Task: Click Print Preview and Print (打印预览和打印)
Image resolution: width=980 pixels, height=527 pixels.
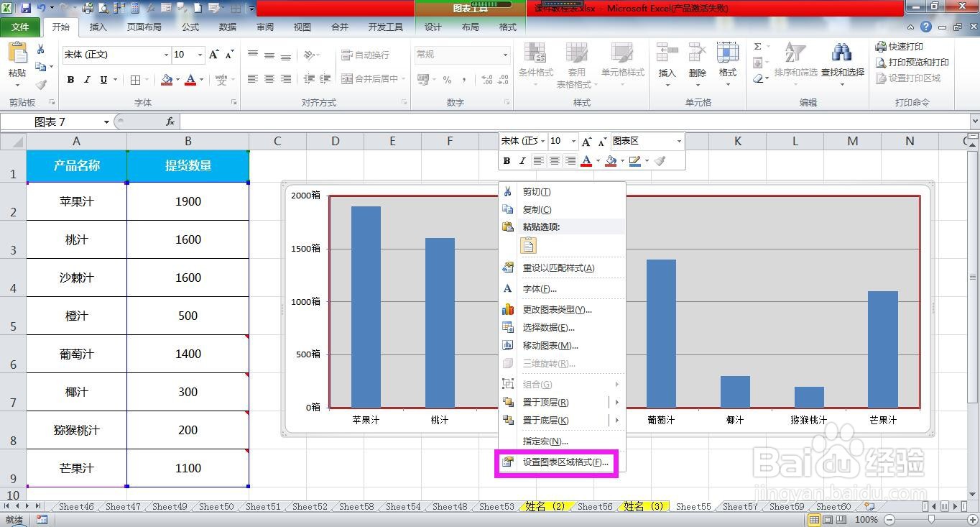Action: point(912,63)
